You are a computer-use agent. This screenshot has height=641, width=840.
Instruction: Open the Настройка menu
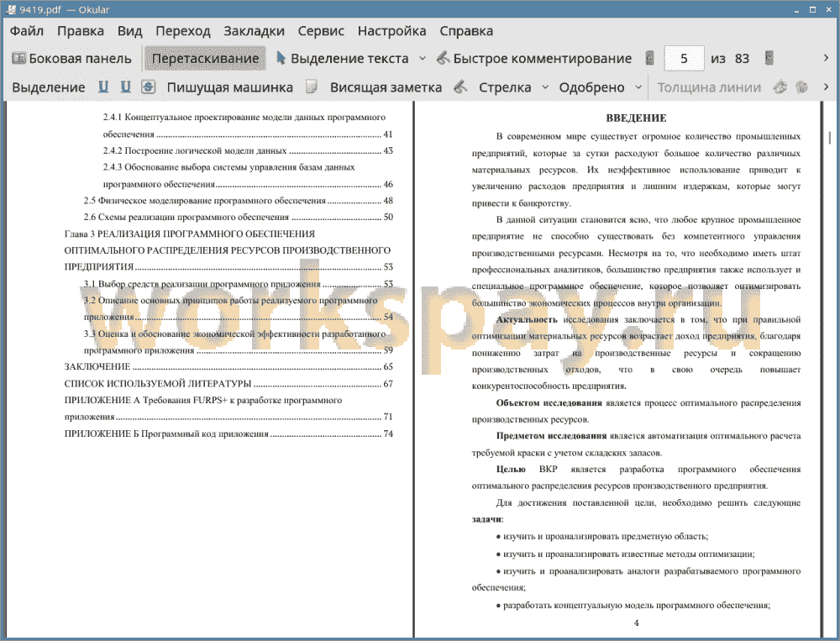coord(391,31)
